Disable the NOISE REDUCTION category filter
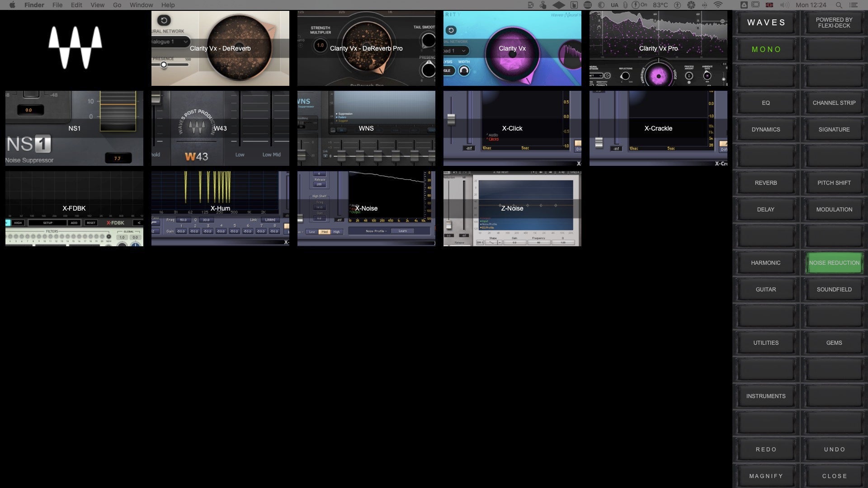Viewport: 868px width, 488px height. pyautogui.click(x=834, y=263)
